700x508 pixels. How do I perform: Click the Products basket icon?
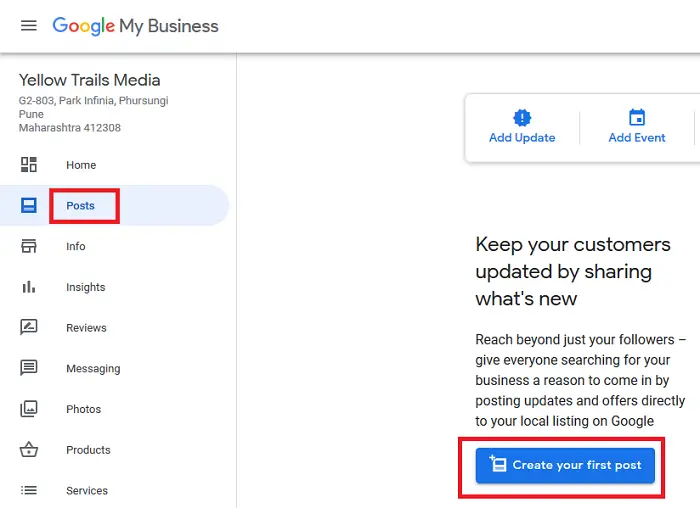29,450
